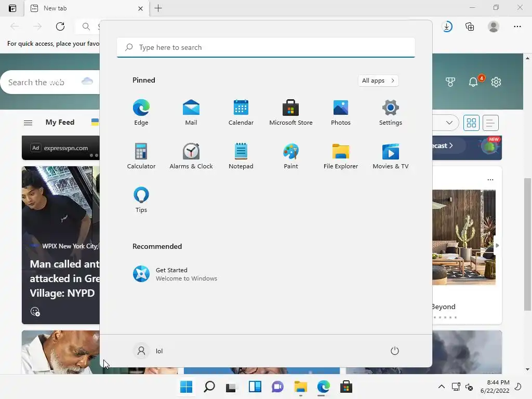Open more options on patio card
532x399 pixels.
tap(490, 179)
